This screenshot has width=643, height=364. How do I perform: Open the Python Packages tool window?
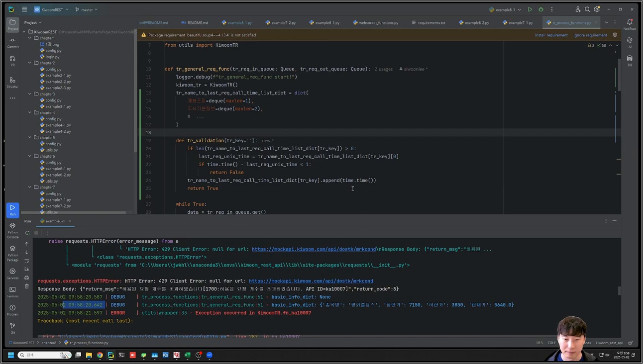pyautogui.click(x=12, y=253)
